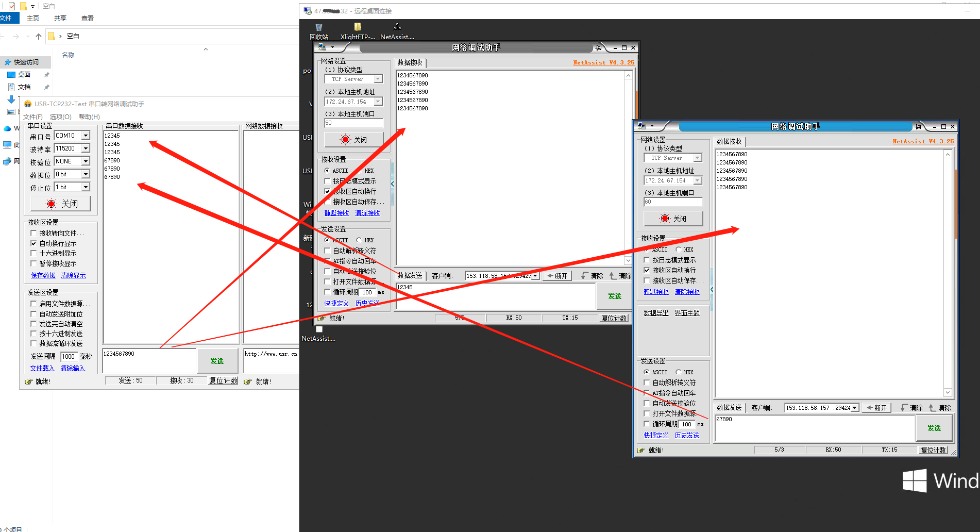Go up one folder in File Explorer
This screenshot has width=980, height=532.
[39, 36]
